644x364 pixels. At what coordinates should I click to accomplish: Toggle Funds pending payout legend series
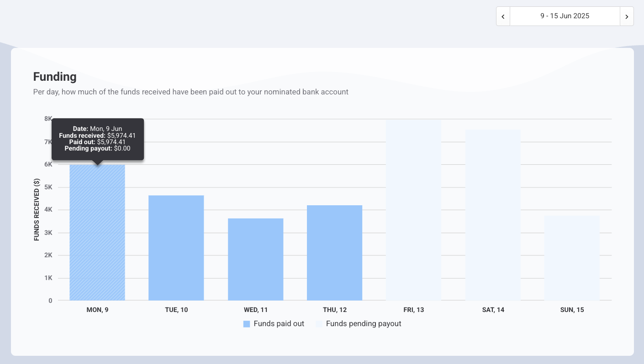(363, 324)
